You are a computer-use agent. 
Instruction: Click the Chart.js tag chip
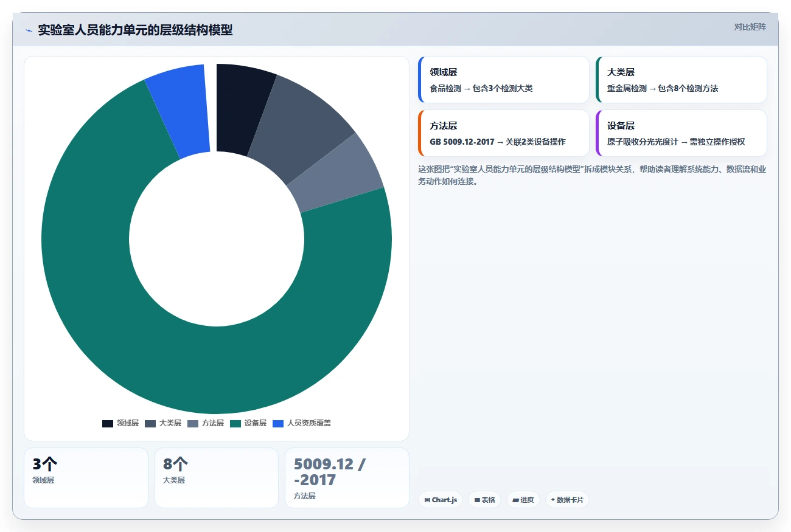pyautogui.click(x=441, y=500)
